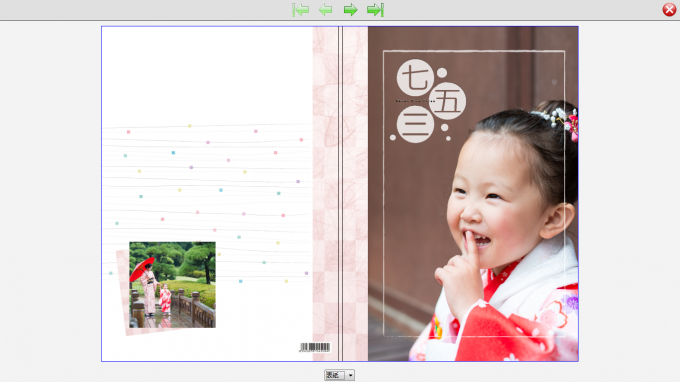Viewport: 680px width, 382px height.
Task: Click the 三 title circle
Action: [x=415, y=124]
